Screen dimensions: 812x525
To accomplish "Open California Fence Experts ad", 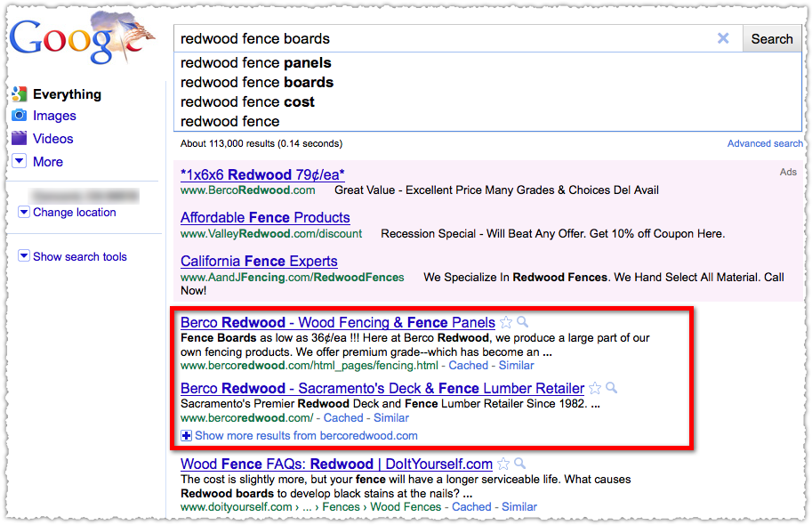I will [259, 262].
